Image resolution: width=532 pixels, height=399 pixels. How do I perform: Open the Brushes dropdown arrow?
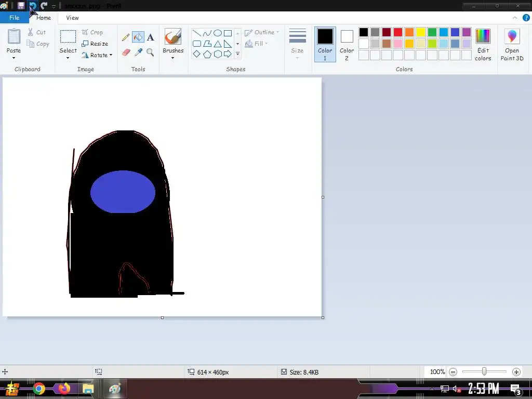pos(172,58)
